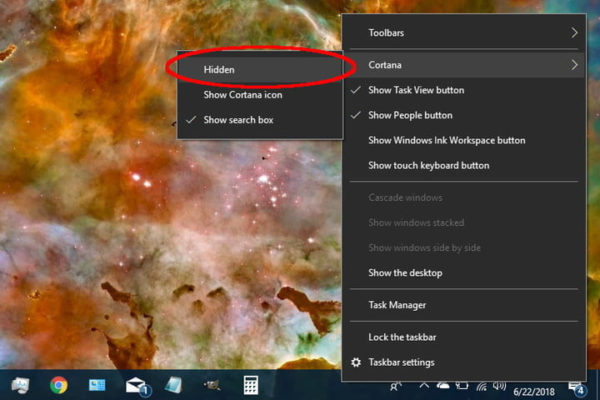
Task: Launch the Calculator from the taskbar
Action: [251, 385]
